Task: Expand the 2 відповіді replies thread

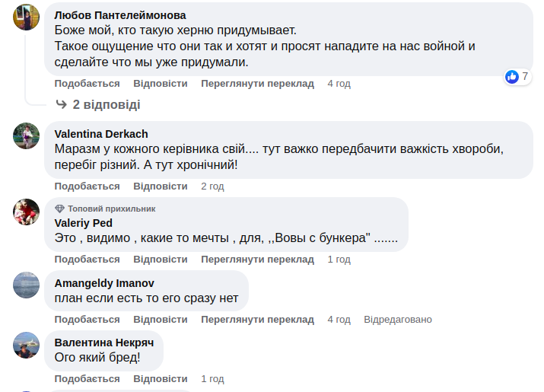Action: tap(106, 104)
